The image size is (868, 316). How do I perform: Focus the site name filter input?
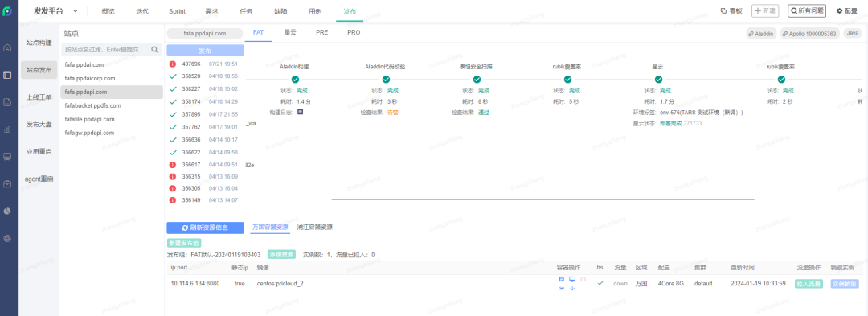[x=111, y=49]
